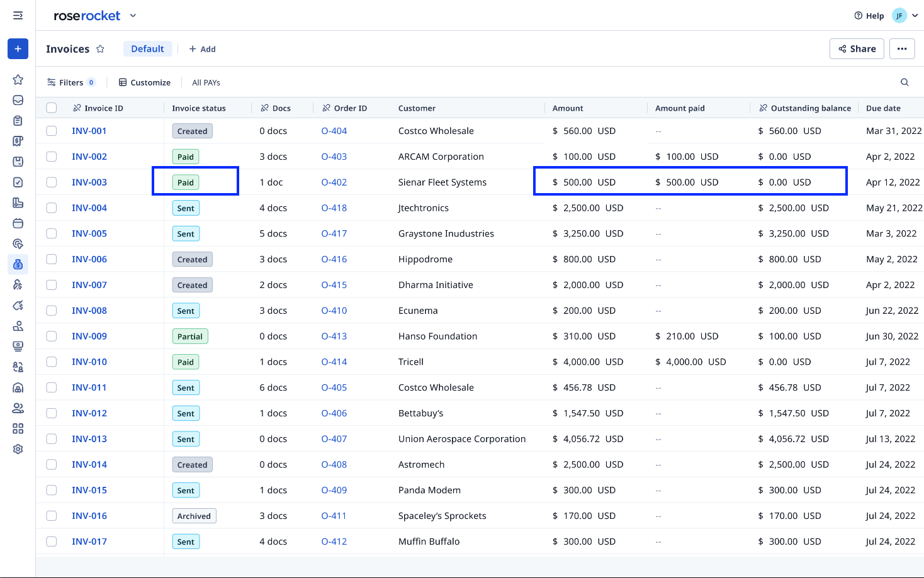Click the customer name Spaceley's Sprockets
924x578 pixels.
(442, 516)
